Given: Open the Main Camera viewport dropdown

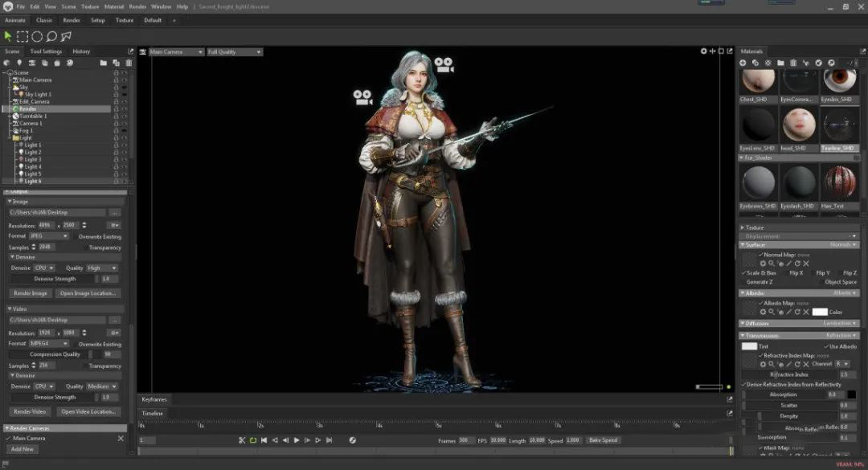Looking at the screenshot, I should (175, 52).
